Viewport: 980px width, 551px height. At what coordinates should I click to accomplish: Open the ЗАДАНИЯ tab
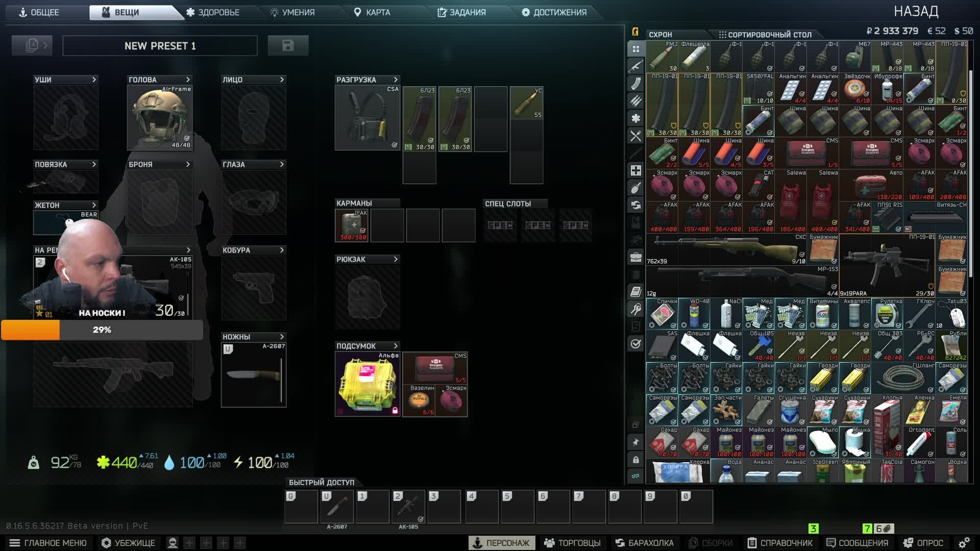point(461,12)
